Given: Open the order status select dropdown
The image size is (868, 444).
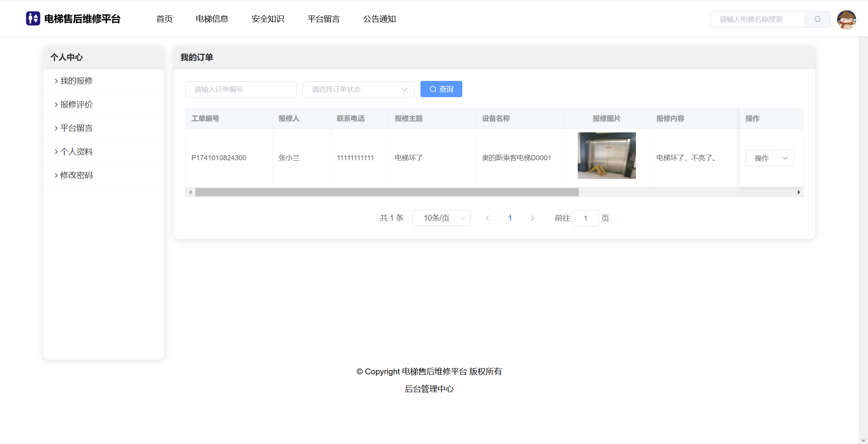Looking at the screenshot, I should pyautogui.click(x=358, y=89).
